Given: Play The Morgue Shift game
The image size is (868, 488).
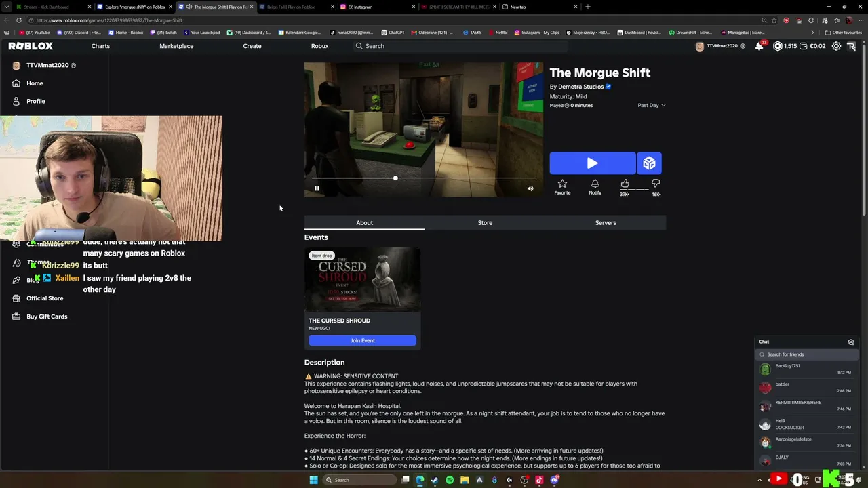Looking at the screenshot, I should 592,163.
